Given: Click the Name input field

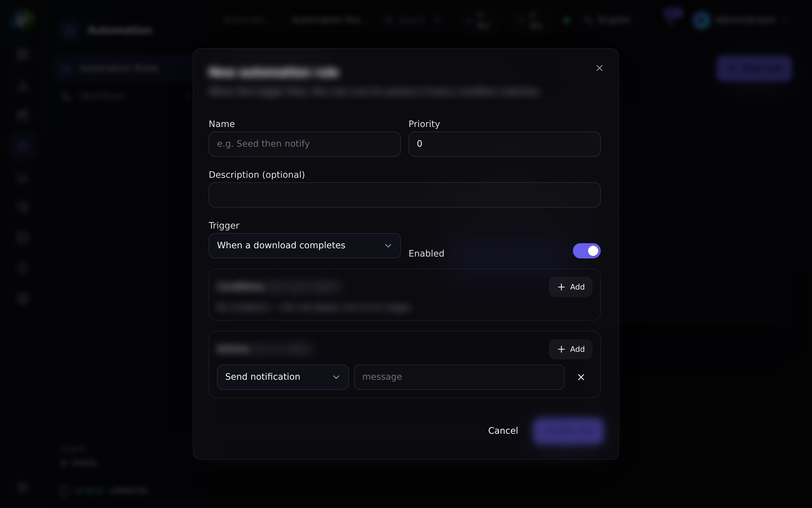Looking at the screenshot, I should click(x=305, y=144).
